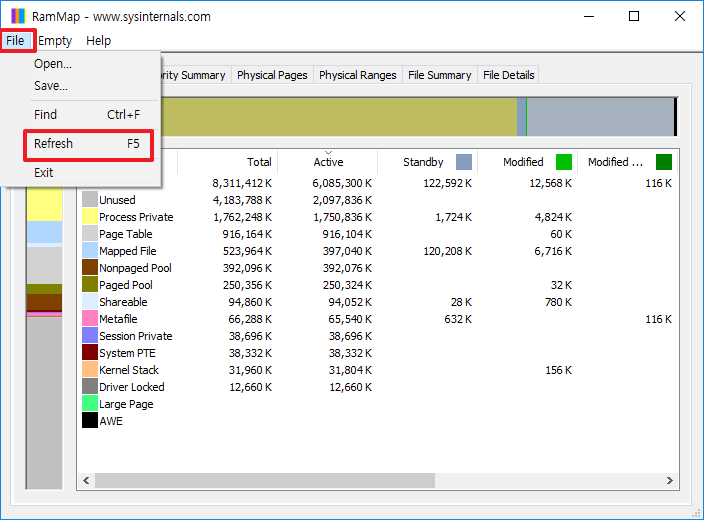Click the truncated Modified ... column header
The width and height of the screenshot is (704, 520).
(x=628, y=162)
